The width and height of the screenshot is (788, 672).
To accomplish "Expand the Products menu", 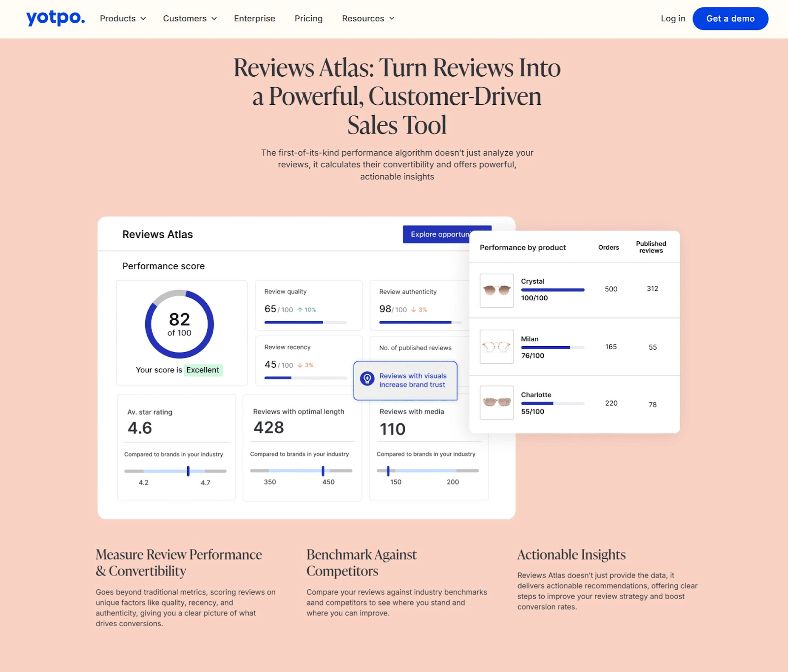I will tap(122, 18).
